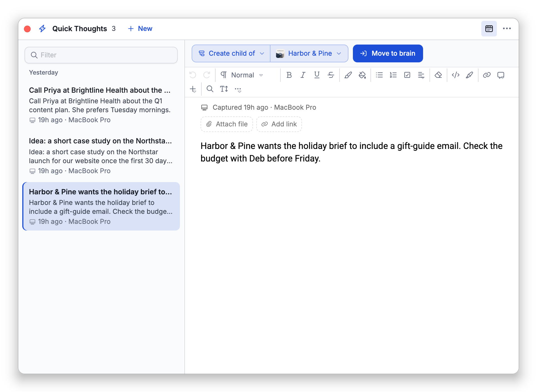Insert a bulleted list
The image size is (537, 392).
pyautogui.click(x=379, y=75)
